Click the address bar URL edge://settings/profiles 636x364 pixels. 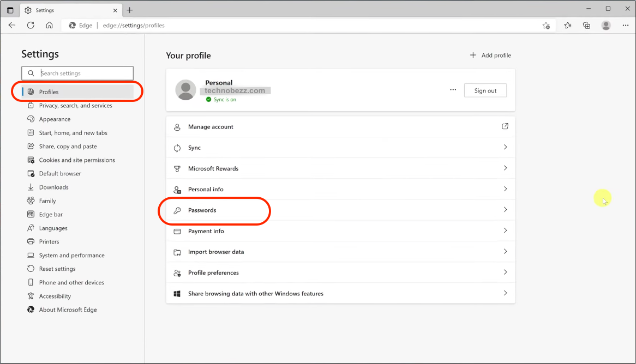tap(134, 25)
